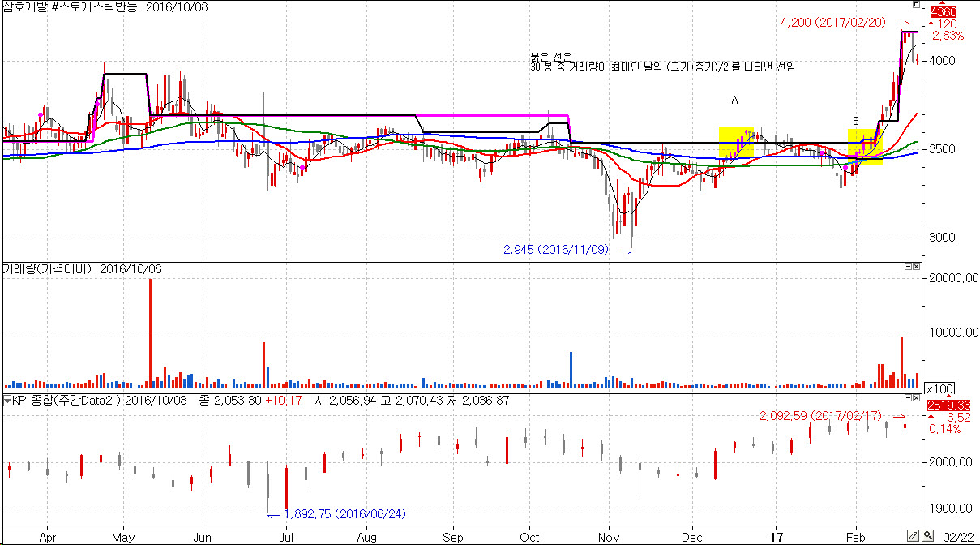The height and width of the screenshot is (545, 980).
Task: Click the 4,200 (2017/02/20) high label
Action: tap(832, 24)
